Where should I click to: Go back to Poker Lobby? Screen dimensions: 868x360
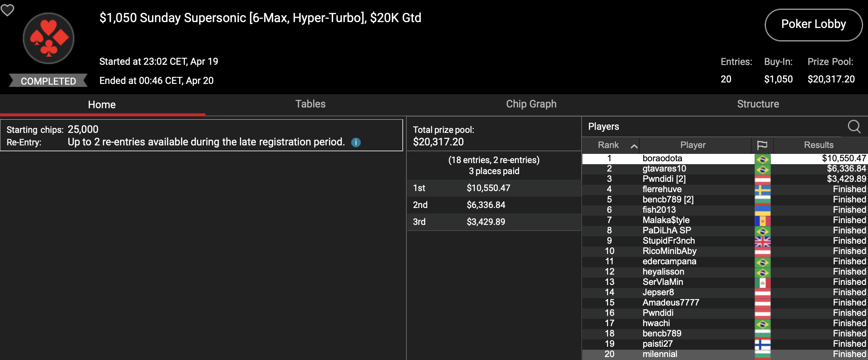[814, 25]
